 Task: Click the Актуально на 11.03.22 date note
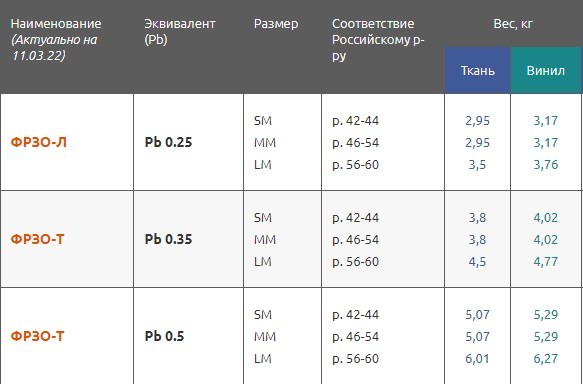pos(54,48)
